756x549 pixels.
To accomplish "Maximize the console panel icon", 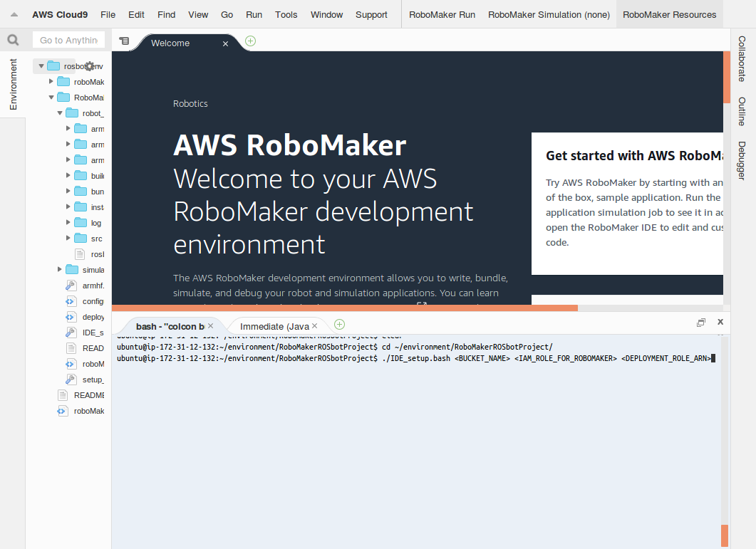I will coord(701,323).
